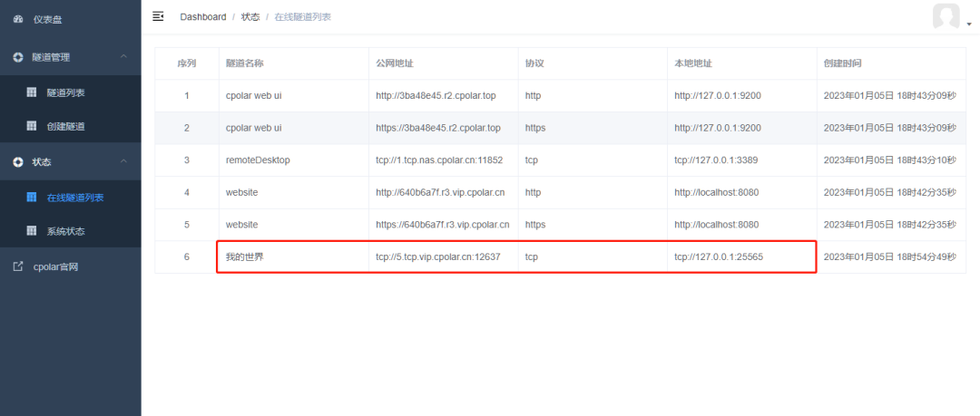Click tcp://5.tcp.vip.cpolar.cn:12637 address
The image size is (980, 416).
click(x=438, y=256)
